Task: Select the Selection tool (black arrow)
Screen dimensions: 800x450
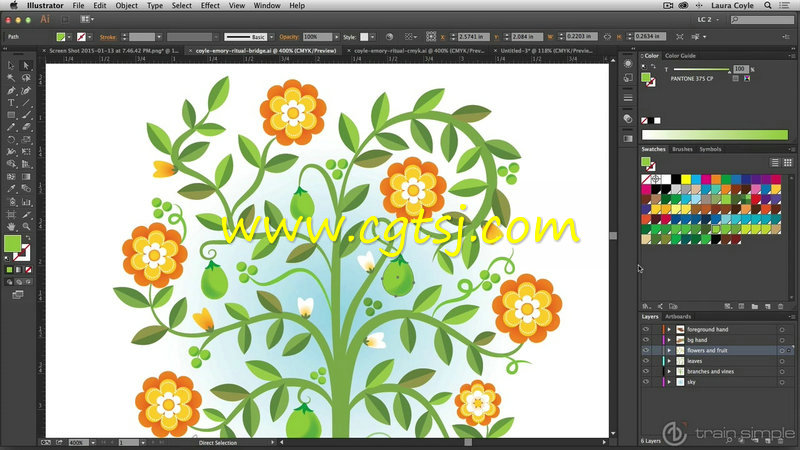Action: tap(11, 65)
